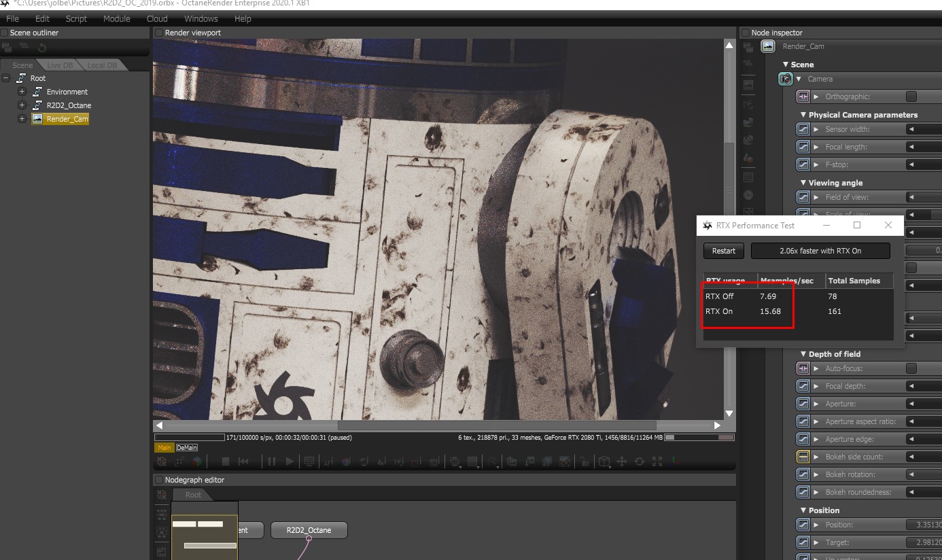This screenshot has height=560, width=942.
Task: Click Restart in RTX Performance Test
Action: coord(724,251)
